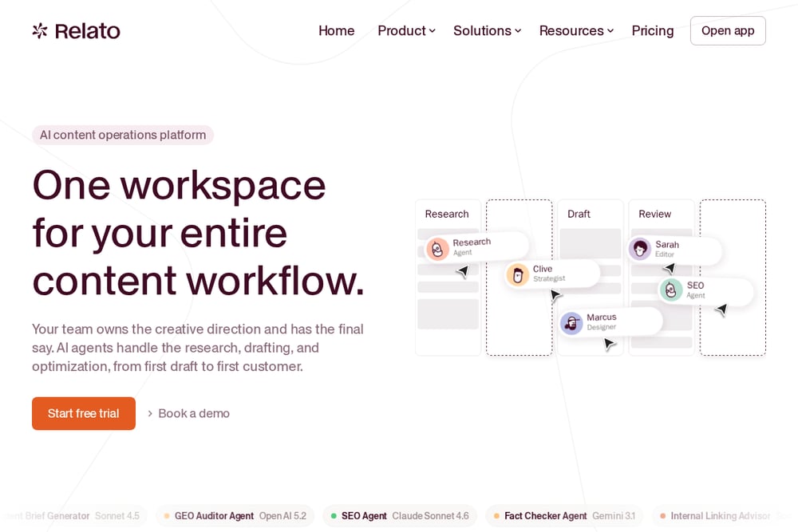
Task: Click the Brief Generator Sonnet 4.5 pill
Action: pos(73,516)
